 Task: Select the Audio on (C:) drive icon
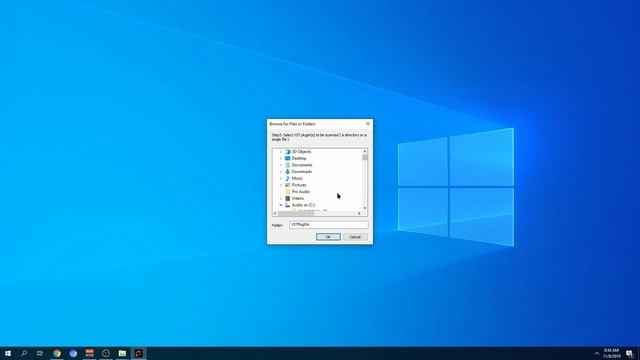click(287, 205)
